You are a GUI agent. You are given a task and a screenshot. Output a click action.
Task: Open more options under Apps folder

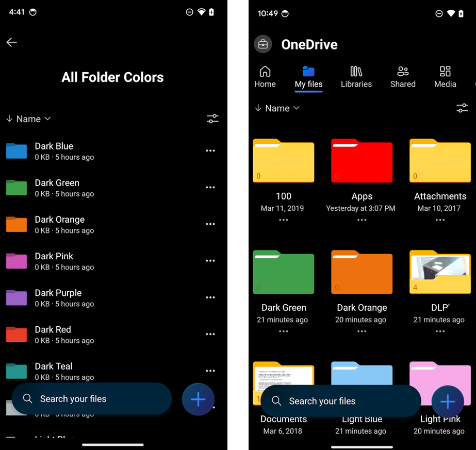click(x=362, y=220)
